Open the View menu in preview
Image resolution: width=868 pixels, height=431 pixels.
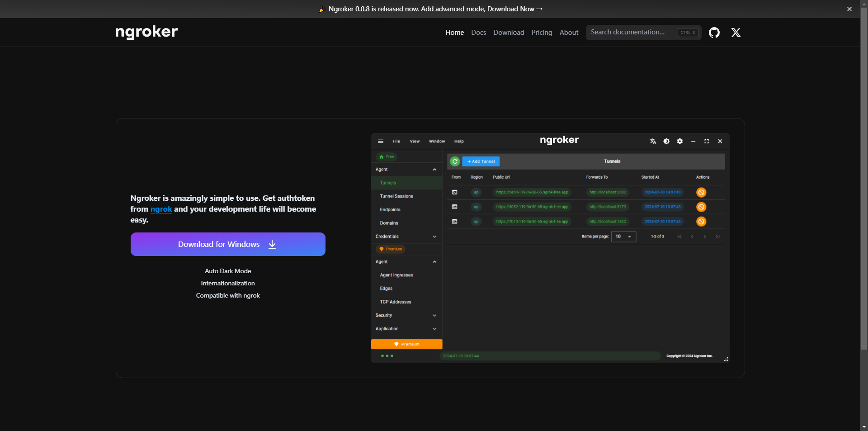(x=415, y=141)
